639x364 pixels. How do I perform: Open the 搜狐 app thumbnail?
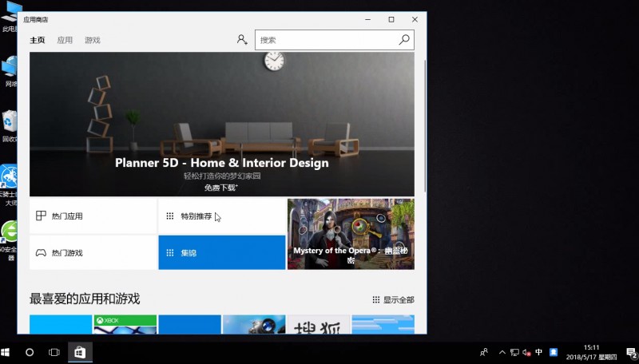(319, 324)
